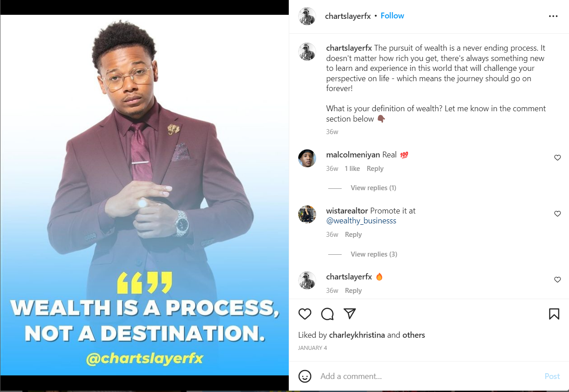The image size is (569, 392).
Task: Expand View replies (3)
Action: 374,254
